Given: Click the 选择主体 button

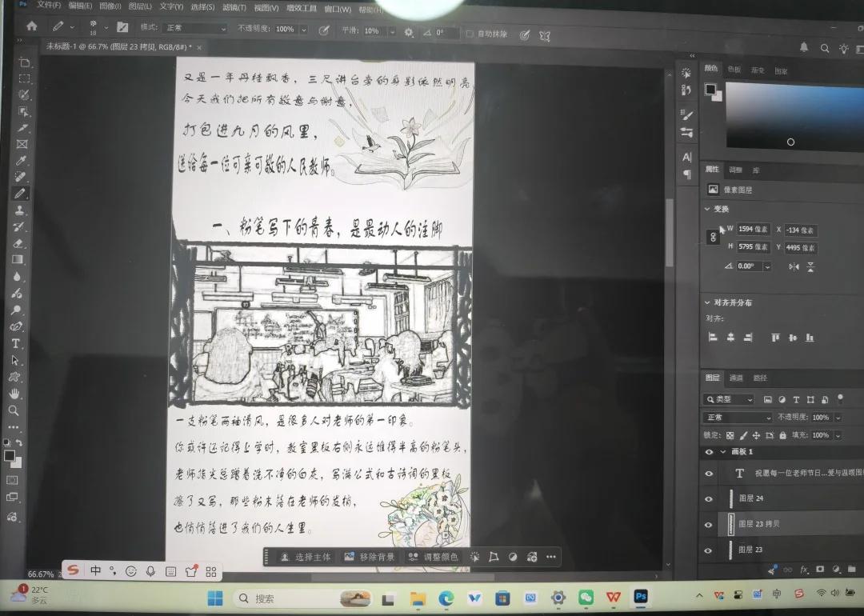Looking at the screenshot, I should (306, 557).
